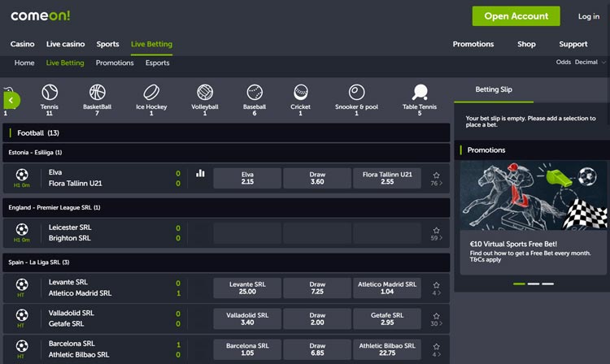Image resolution: width=610 pixels, height=364 pixels.
Task: Open Esports in the sub-navigation
Action: pos(158,63)
